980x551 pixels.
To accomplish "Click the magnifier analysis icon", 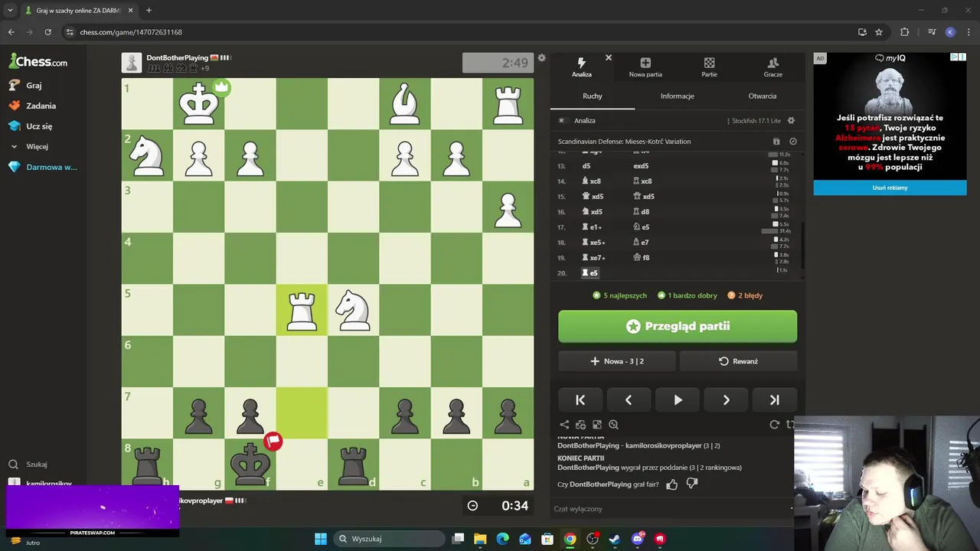I will click(613, 425).
